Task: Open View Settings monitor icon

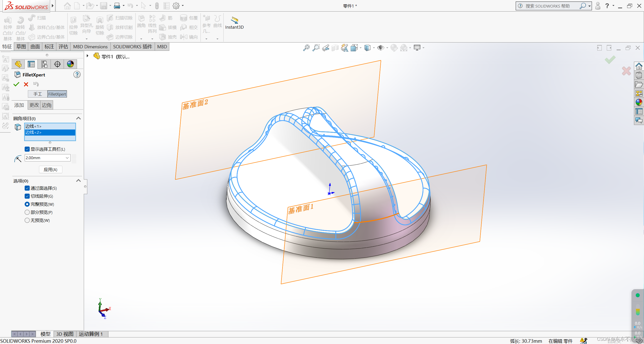Action: [x=417, y=48]
